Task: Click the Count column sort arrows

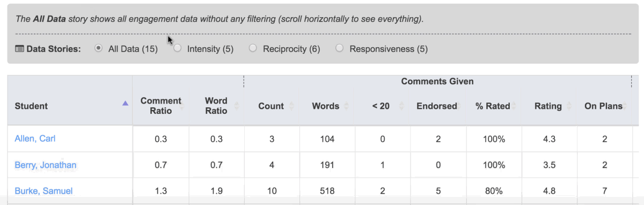Action: [x=291, y=106]
